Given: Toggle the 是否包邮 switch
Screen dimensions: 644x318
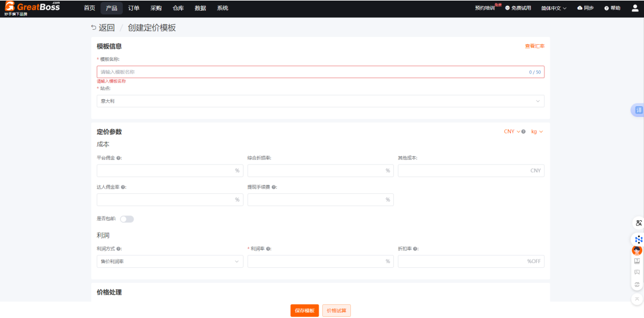Looking at the screenshot, I should pos(127,219).
